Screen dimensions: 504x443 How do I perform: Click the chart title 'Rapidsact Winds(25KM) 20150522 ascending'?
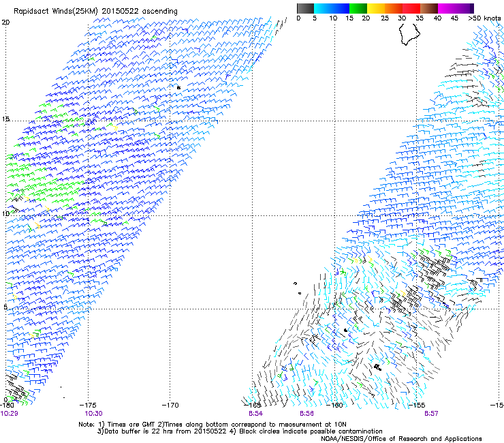(x=95, y=12)
